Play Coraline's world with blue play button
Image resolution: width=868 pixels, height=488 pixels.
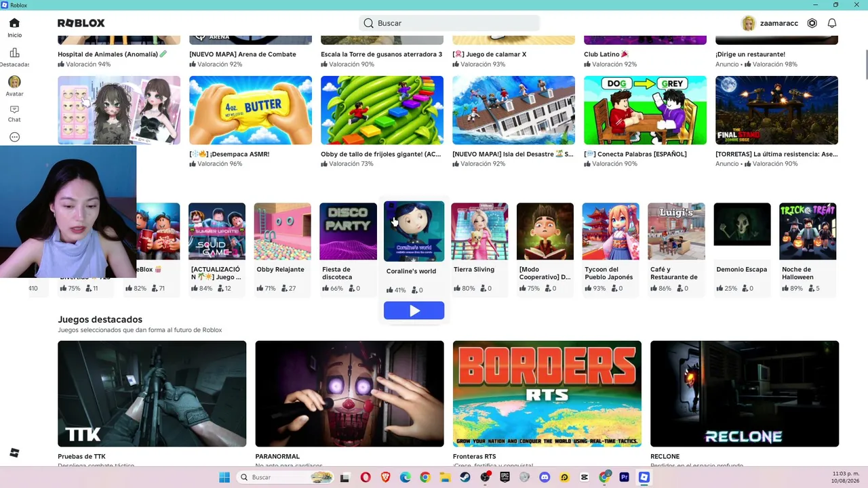pyautogui.click(x=414, y=310)
